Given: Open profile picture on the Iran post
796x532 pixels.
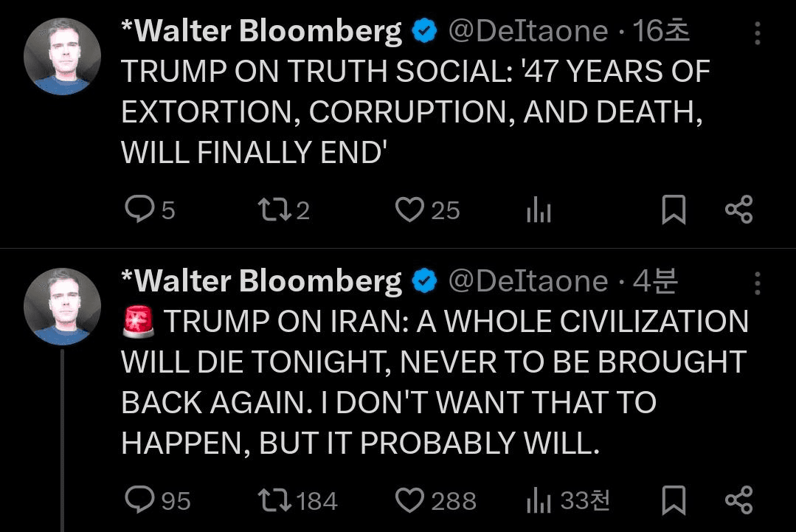Looking at the screenshot, I should pyautogui.click(x=62, y=305).
